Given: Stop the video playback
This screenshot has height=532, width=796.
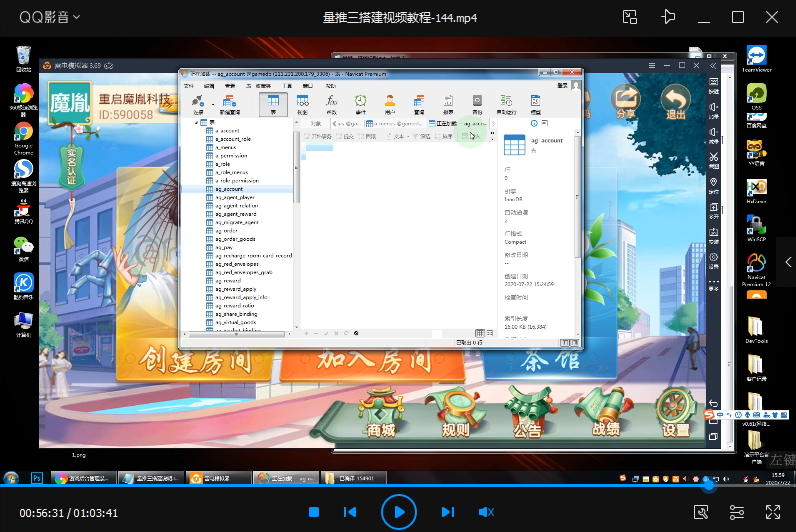Looking at the screenshot, I should pyautogui.click(x=314, y=512).
